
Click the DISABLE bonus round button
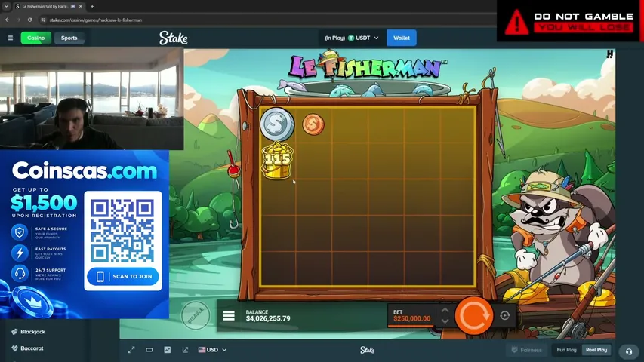point(196,315)
